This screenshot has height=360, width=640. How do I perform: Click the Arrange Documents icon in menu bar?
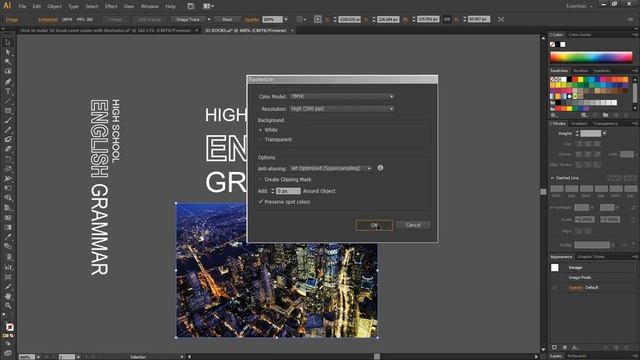pos(208,6)
